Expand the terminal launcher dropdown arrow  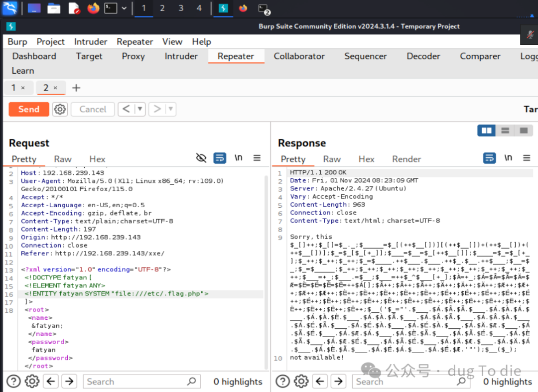click(124, 8)
